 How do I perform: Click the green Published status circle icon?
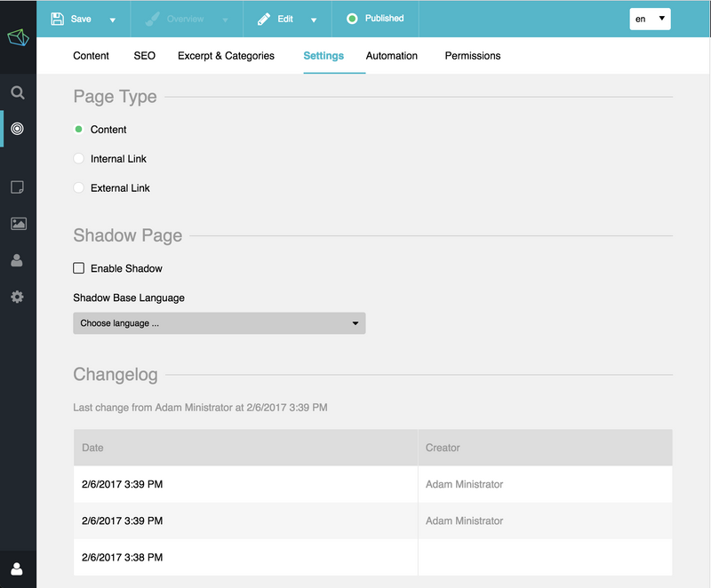click(352, 19)
